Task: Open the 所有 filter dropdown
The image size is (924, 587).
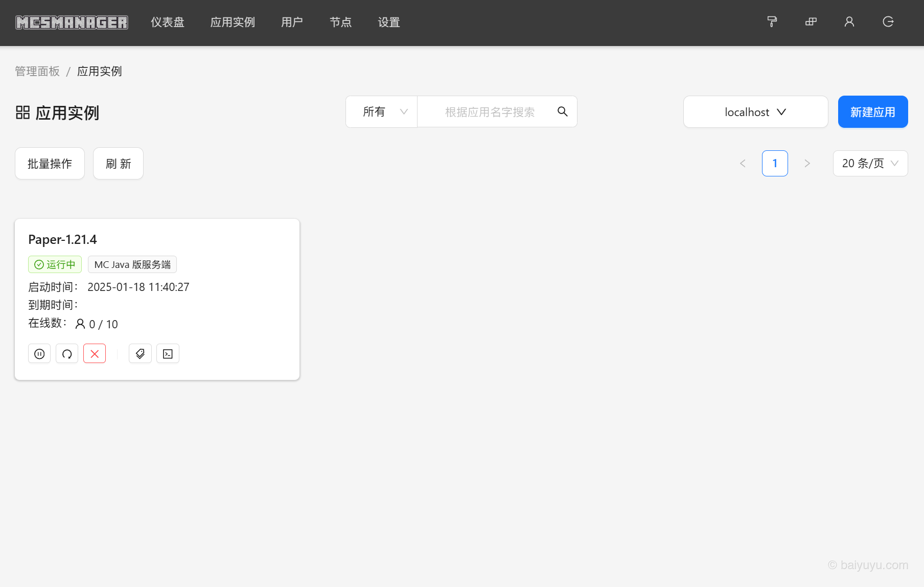Action: pos(381,111)
